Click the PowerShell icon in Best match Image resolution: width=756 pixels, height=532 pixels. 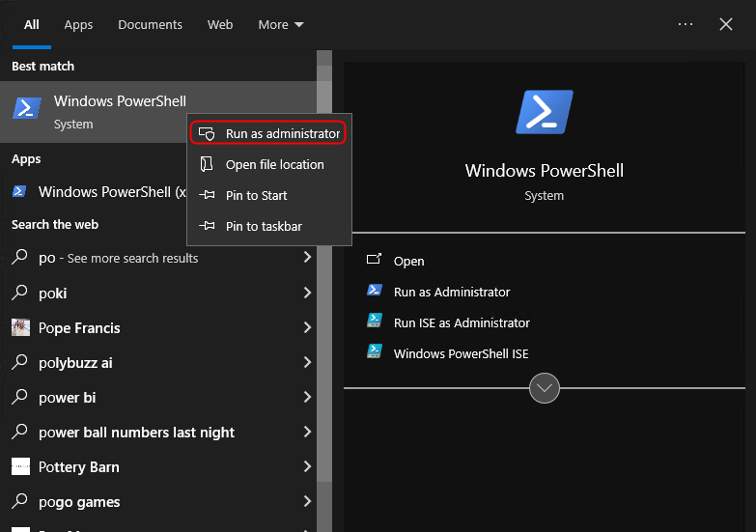(x=27, y=110)
